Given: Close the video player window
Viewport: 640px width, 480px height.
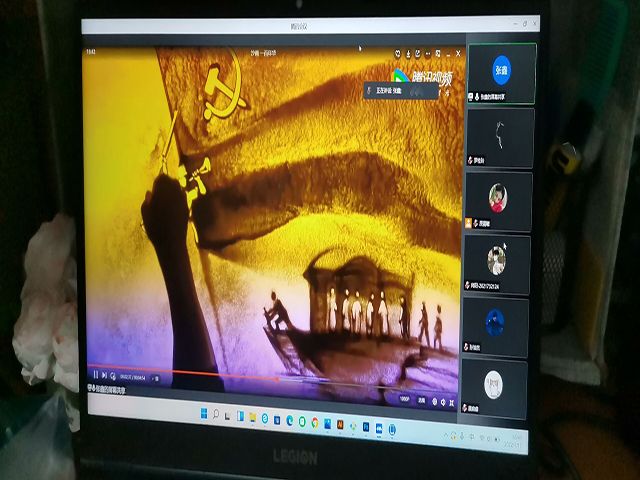Looking at the screenshot, I should [x=458, y=53].
